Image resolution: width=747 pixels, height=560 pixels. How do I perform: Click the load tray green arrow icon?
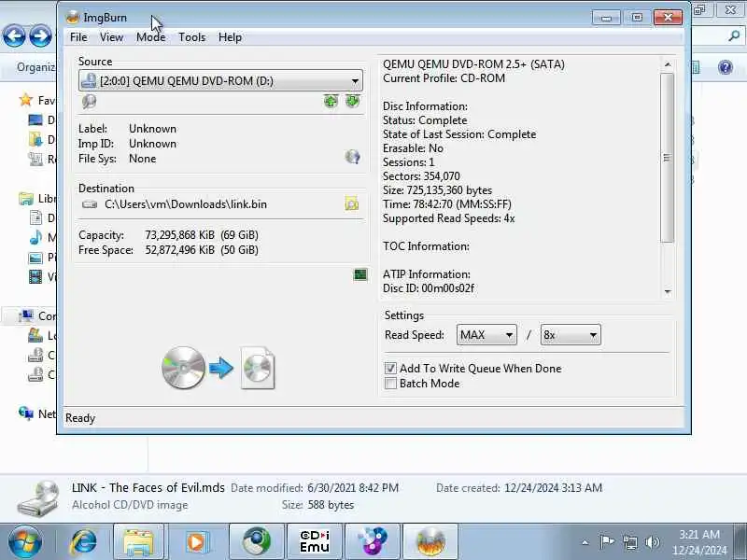tap(331, 101)
